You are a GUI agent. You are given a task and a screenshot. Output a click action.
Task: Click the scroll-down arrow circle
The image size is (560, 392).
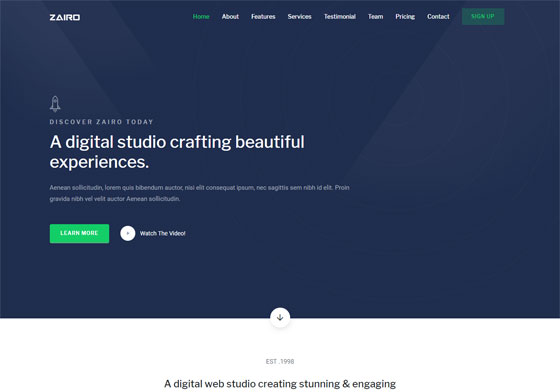click(x=280, y=317)
